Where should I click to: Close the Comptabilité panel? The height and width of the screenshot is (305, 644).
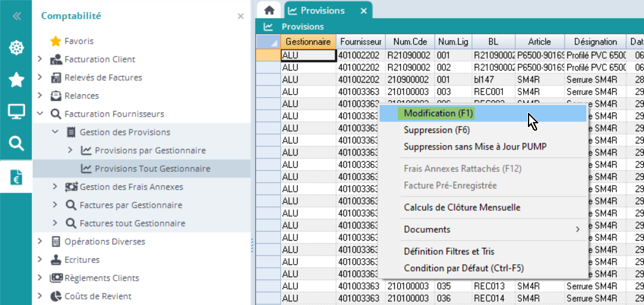pos(241,16)
